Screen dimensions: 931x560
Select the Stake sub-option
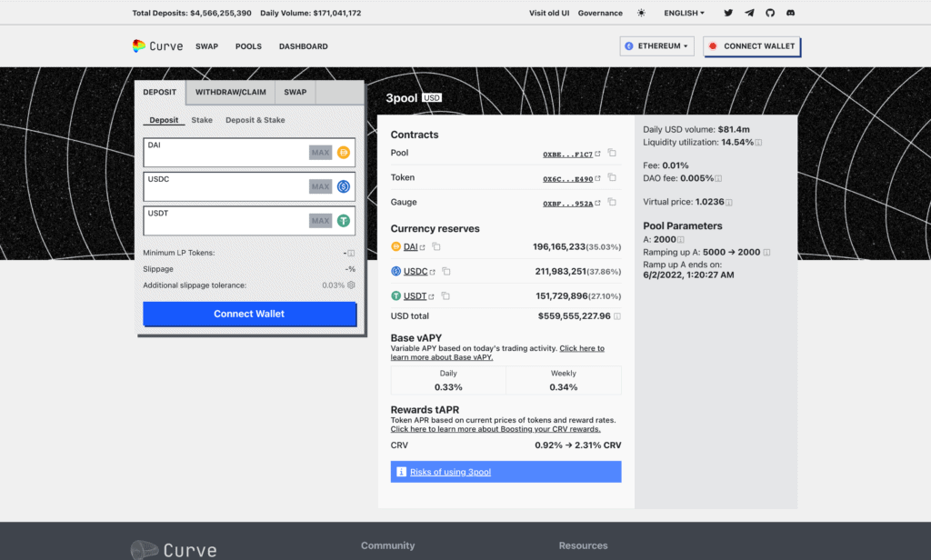[x=202, y=120]
